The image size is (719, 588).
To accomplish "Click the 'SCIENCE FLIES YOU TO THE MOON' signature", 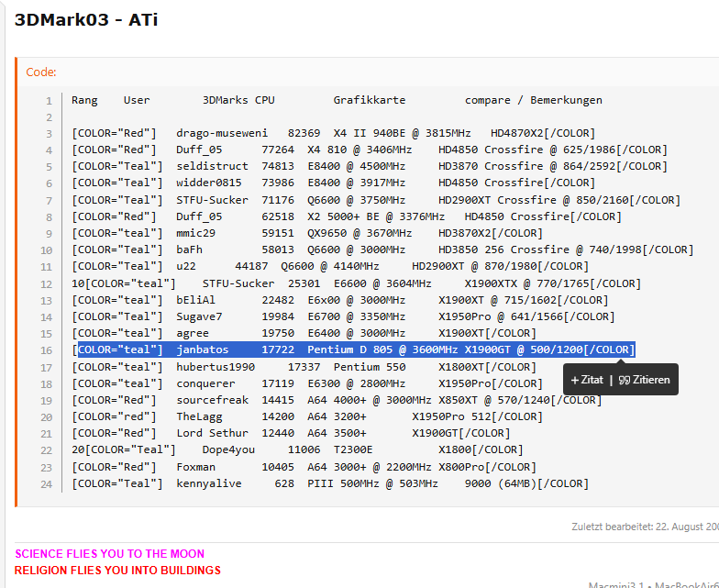I will tap(110, 554).
